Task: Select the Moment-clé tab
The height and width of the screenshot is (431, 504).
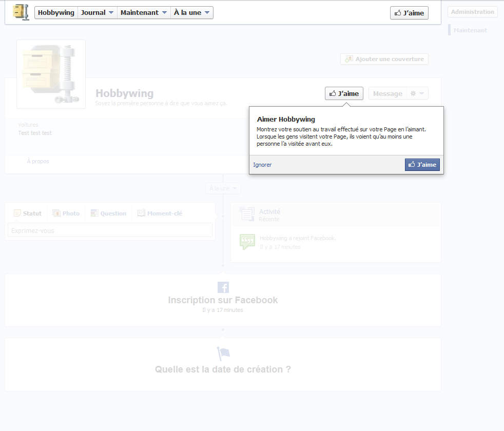Action: [160, 213]
